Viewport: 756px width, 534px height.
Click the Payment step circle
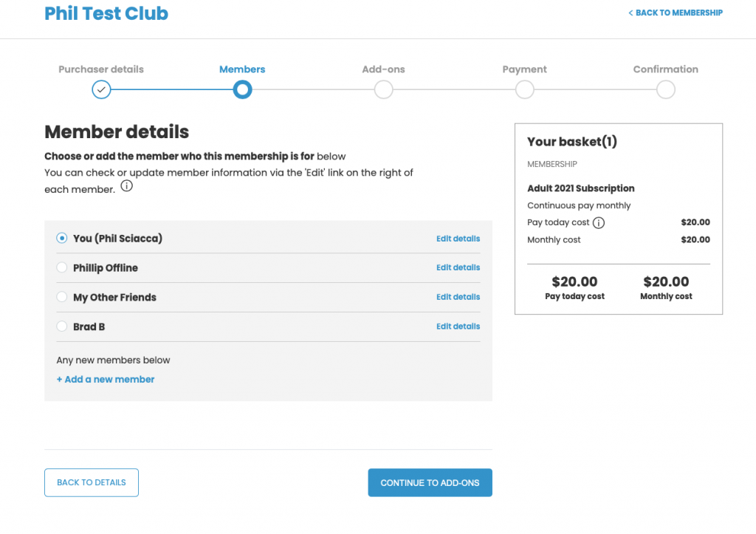525,89
